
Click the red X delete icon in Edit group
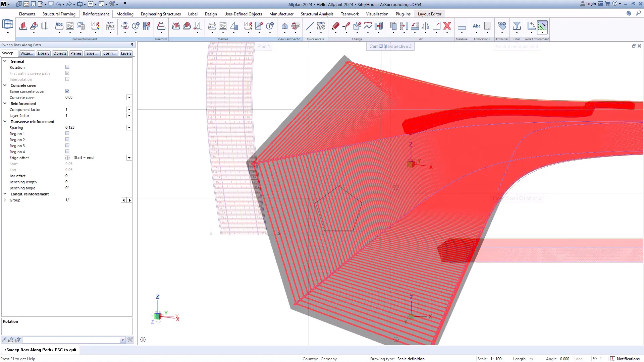447,26
